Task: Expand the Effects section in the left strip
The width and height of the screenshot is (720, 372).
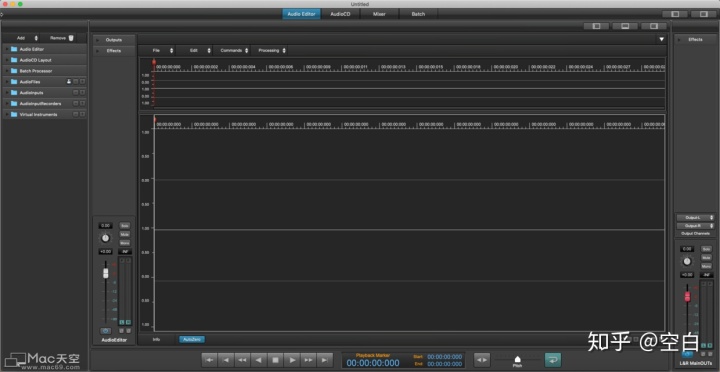Action: pos(114,51)
